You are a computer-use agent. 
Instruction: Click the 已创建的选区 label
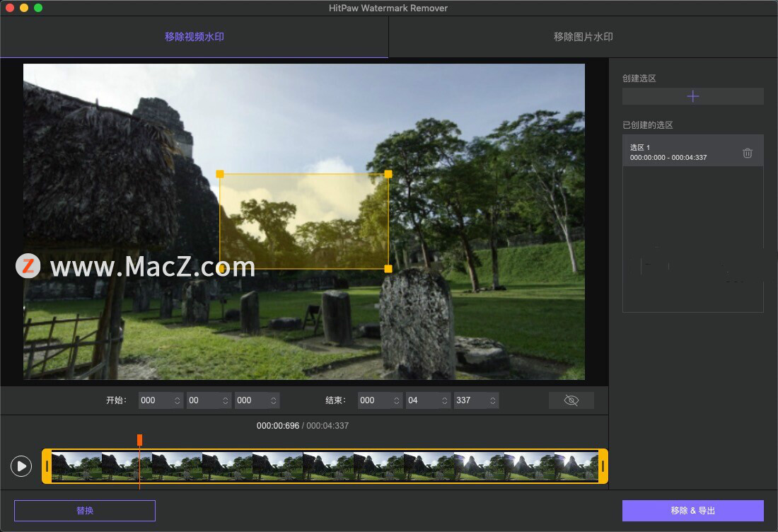(647, 125)
